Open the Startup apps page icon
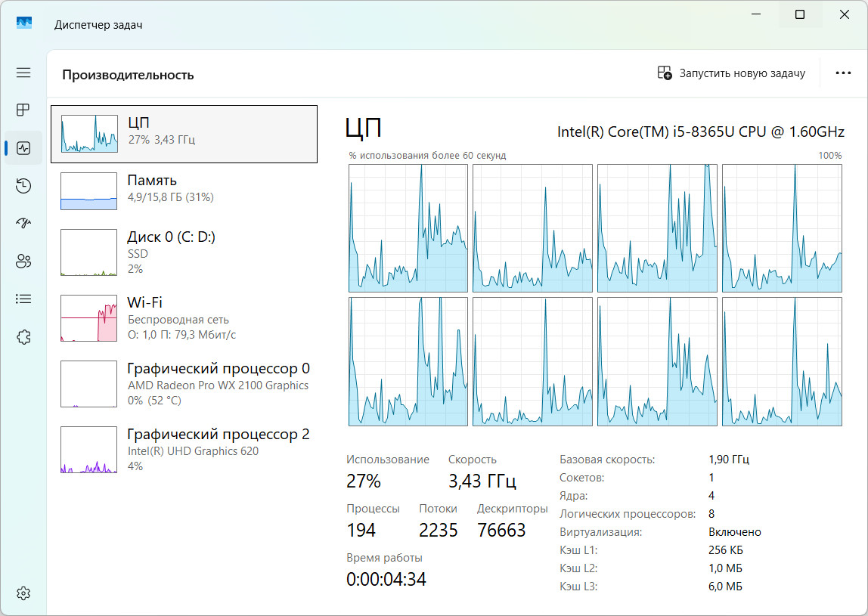Viewport: 868px width, 616px height. [23, 223]
